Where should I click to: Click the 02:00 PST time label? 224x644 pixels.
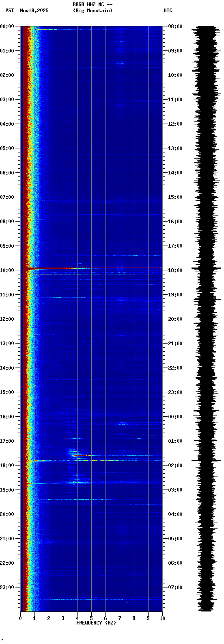(7, 75)
